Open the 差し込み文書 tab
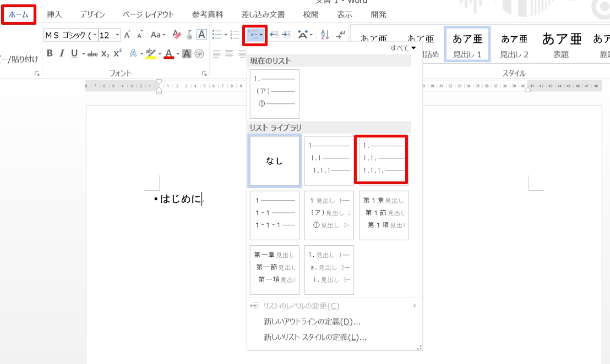Image resolution: width=610 pixels, height=364 pixels. [x=263, y=15]
